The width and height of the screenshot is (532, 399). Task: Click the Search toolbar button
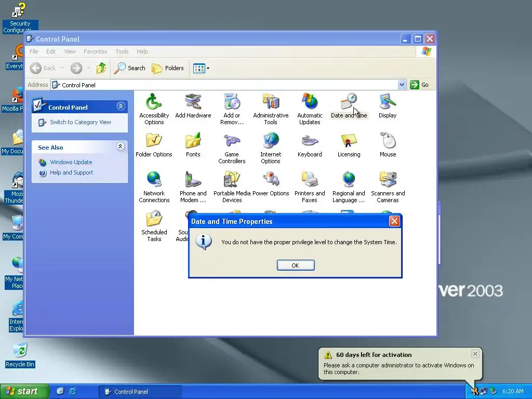129,68
